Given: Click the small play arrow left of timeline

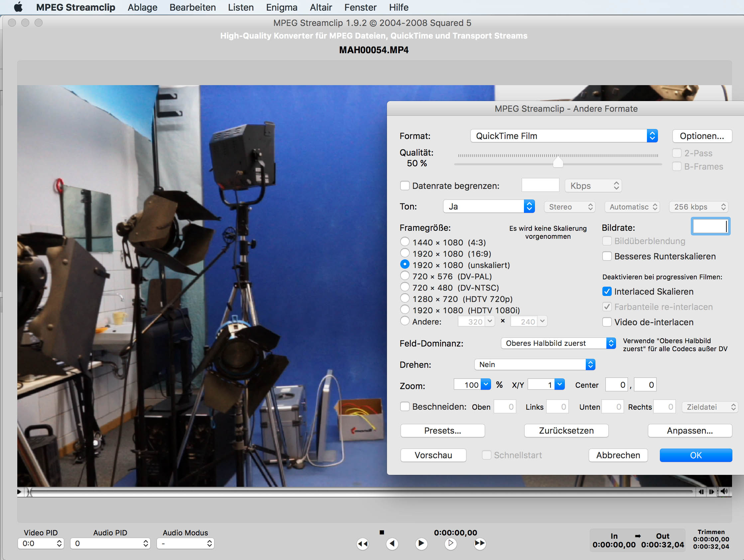Looking at the screenshot, I should point(20,492).
